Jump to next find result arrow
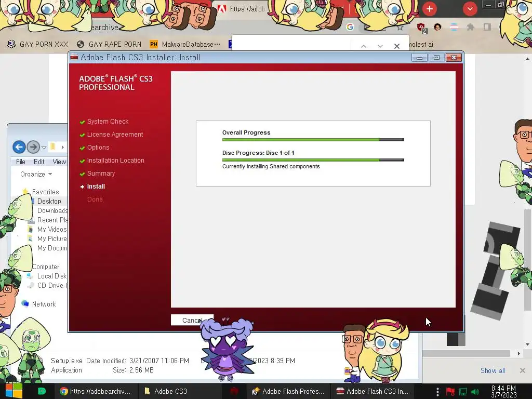 (x=380, y=46)
